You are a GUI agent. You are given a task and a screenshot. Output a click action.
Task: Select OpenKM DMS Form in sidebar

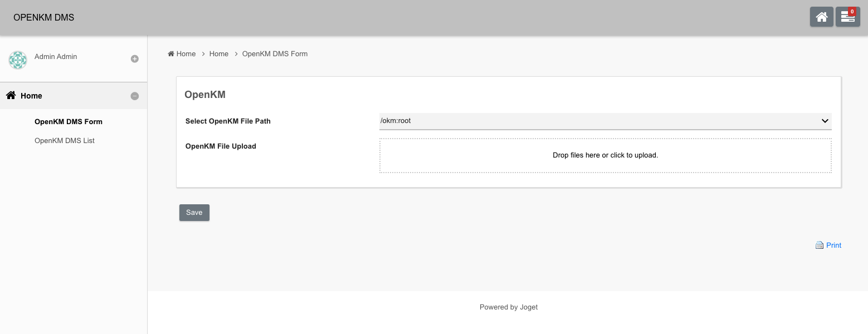tap(69, 122)
